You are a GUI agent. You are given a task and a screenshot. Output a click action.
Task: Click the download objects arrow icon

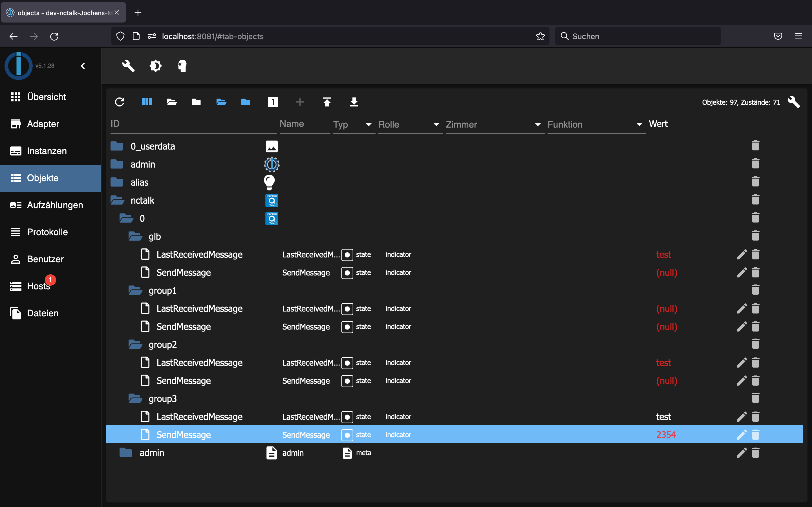[x=354, y=102]
